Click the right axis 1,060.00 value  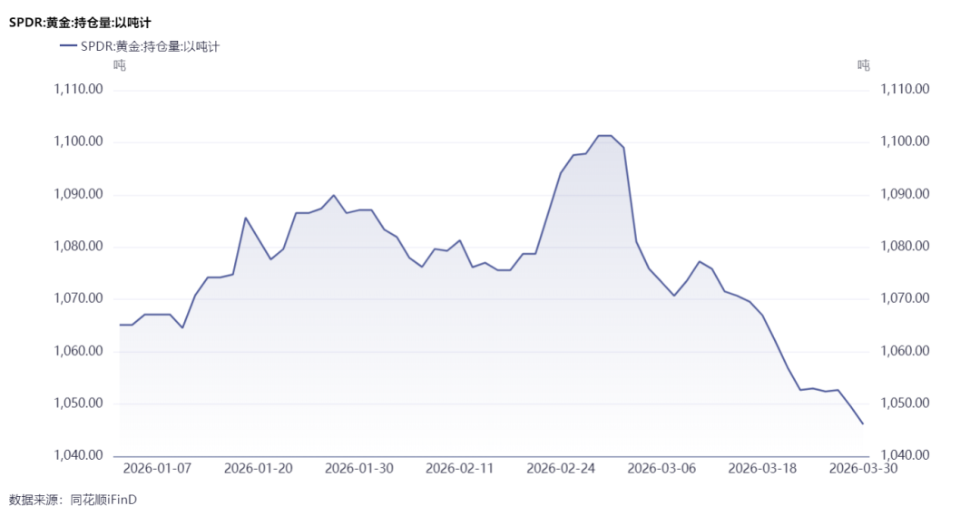(x=905, y=352)
